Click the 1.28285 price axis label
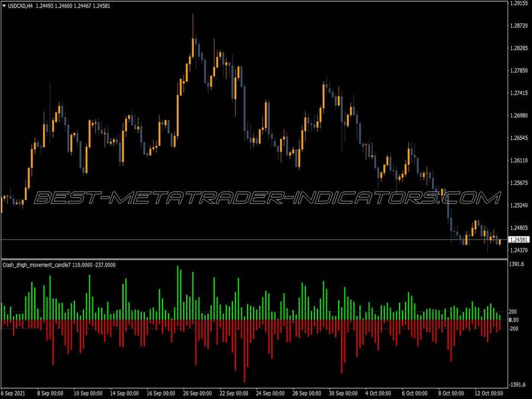The image size is (532, 399). [x=519, y=48]
